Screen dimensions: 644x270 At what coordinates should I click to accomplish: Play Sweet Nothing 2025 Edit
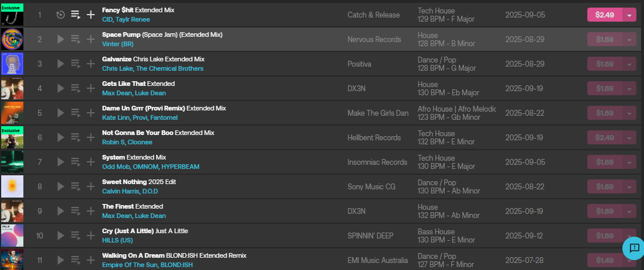click(60, 186)
